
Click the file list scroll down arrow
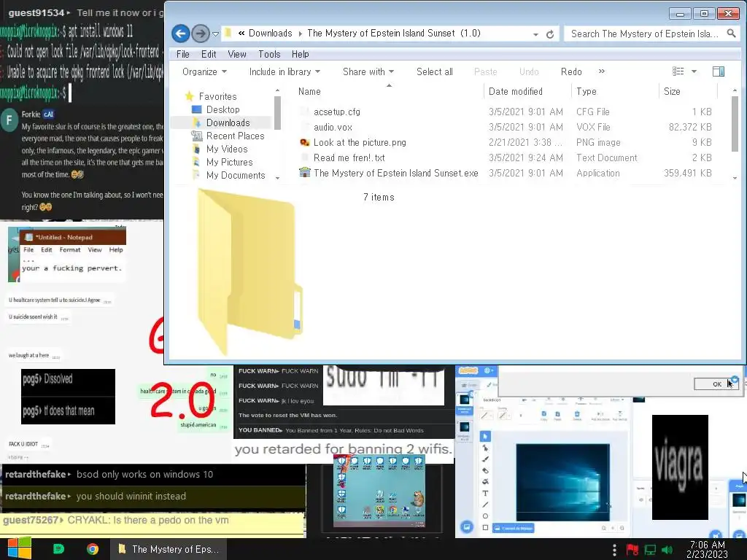point(735,178)
